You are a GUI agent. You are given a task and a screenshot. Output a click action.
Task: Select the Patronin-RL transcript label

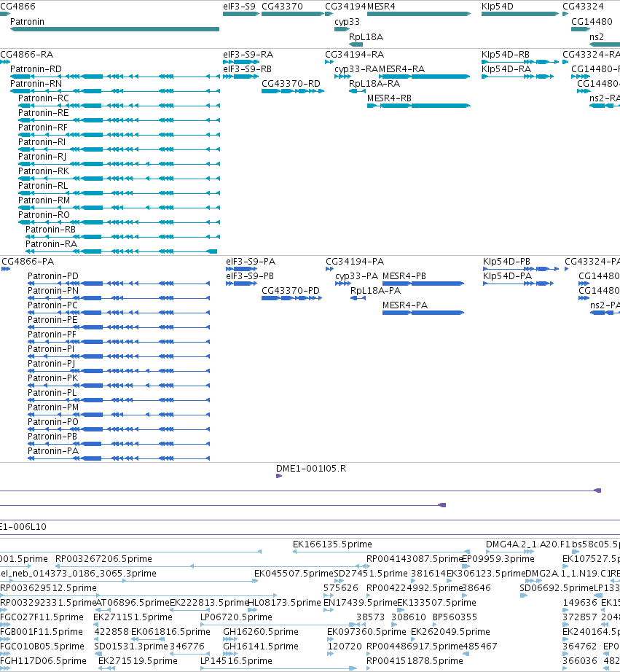pyautogui.click(x=43, y=186)
